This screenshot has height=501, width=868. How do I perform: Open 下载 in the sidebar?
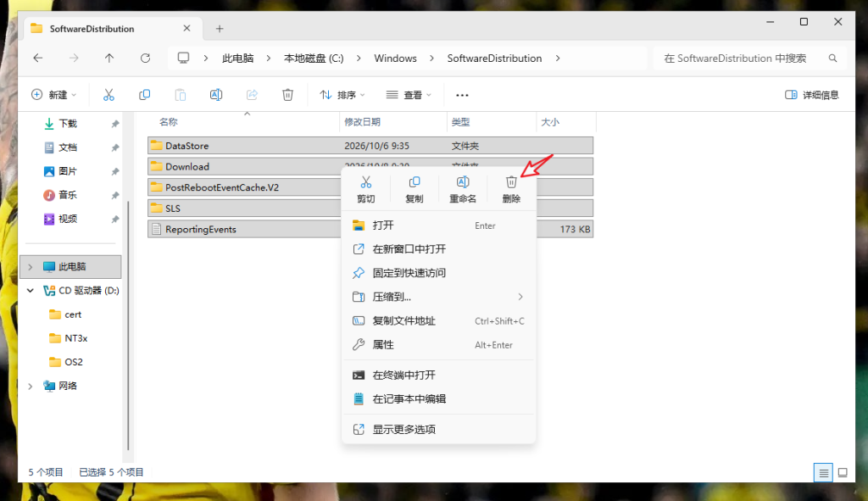click(x=68, y=124)
